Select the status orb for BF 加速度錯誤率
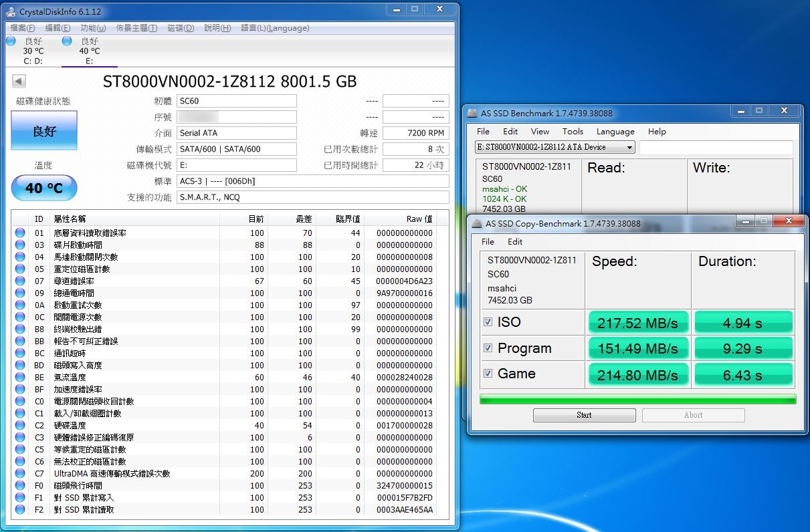This screenshot has width=810, height=532. click(x=20, y=389)
